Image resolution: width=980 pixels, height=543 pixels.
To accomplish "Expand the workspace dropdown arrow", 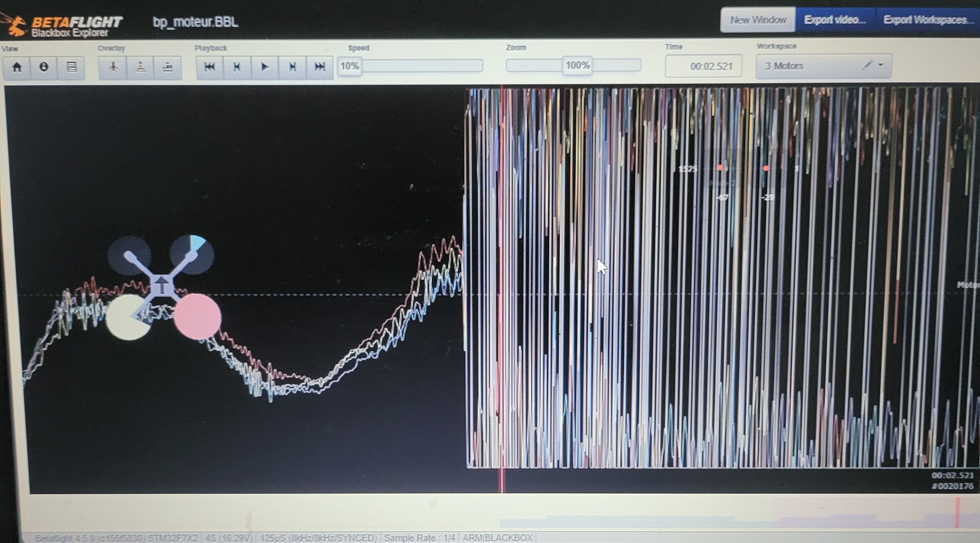I will [x=881, y=65].
